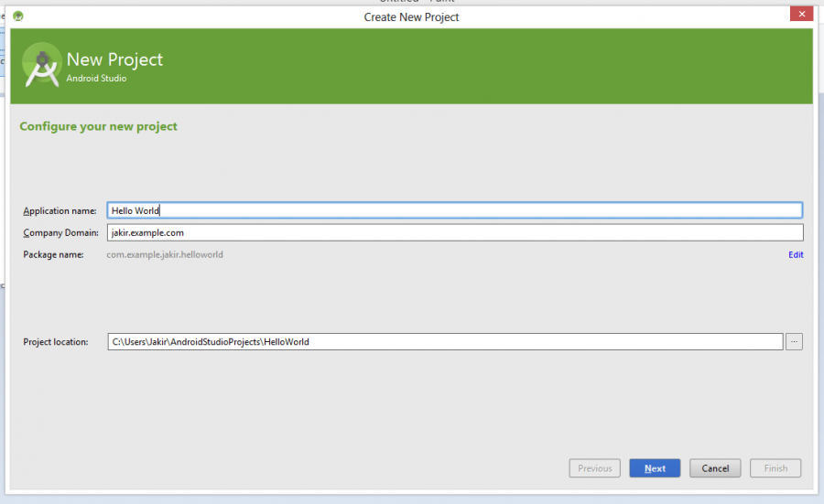Click the Project location label
824x504 pixels.
[56, 342]
